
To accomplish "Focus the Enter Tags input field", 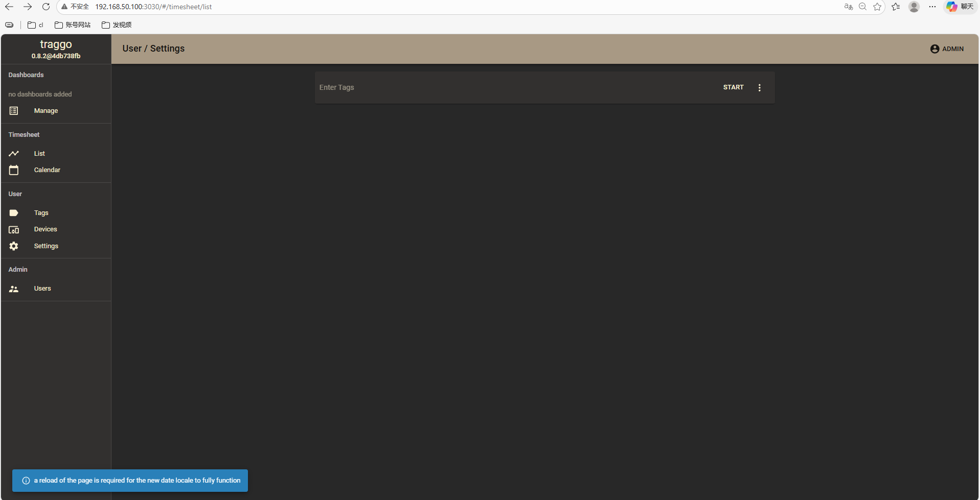I will [x=511, y=88].
